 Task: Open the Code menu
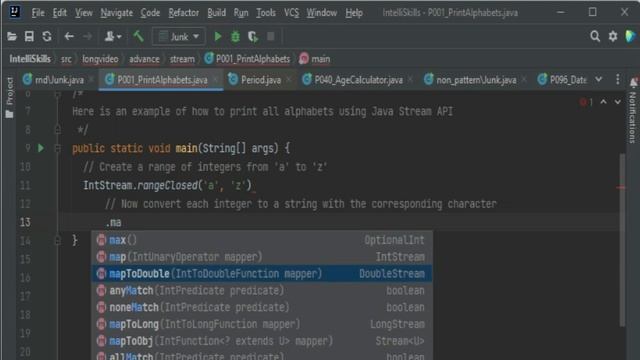coord(150,13)
